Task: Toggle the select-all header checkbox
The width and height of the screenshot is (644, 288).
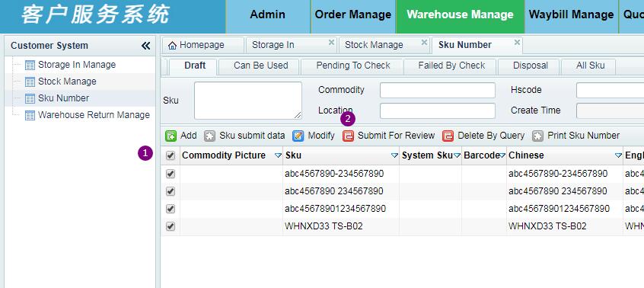Action: (x=171, y=155)
